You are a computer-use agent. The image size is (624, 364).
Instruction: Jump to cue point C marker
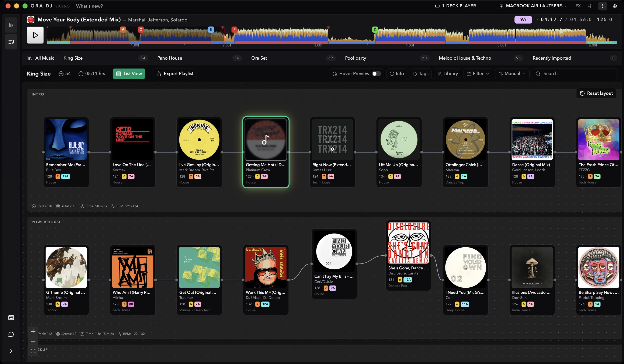(141, 29)
